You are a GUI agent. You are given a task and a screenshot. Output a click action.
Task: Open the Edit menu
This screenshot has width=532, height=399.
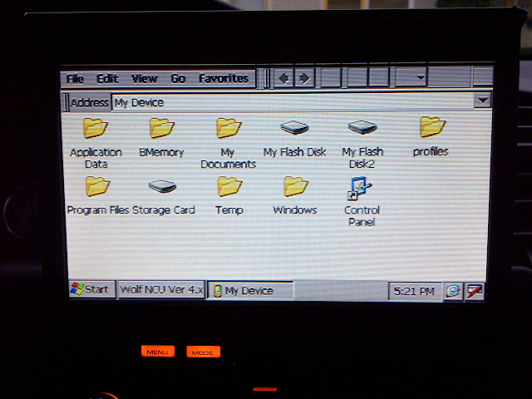point(107,79)
